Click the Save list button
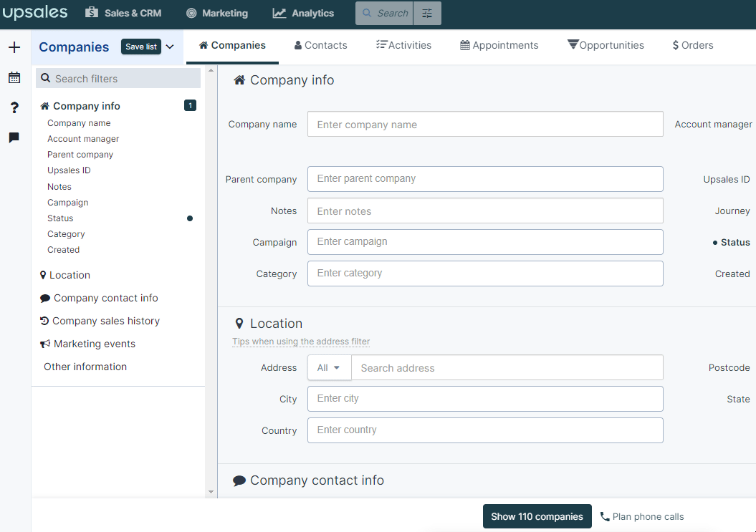Screen dimensions: 756x532 140,47
